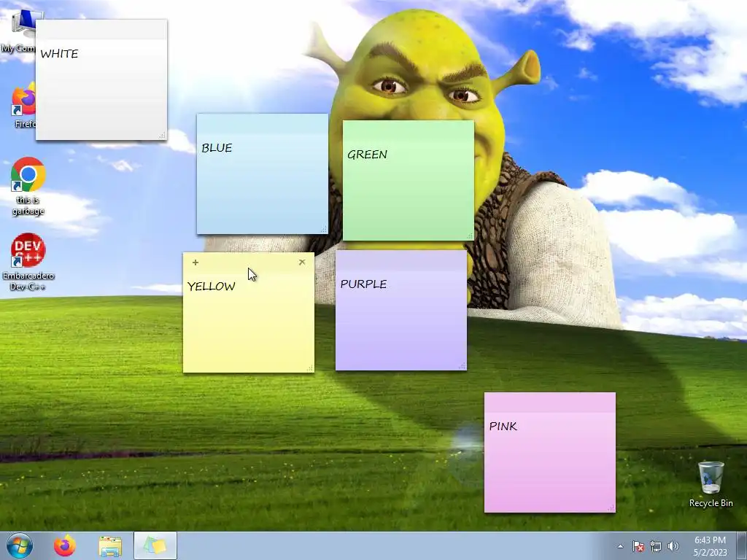
Task: Click the yellow note's resize grip corner
Action: click(x=309, y=368)
